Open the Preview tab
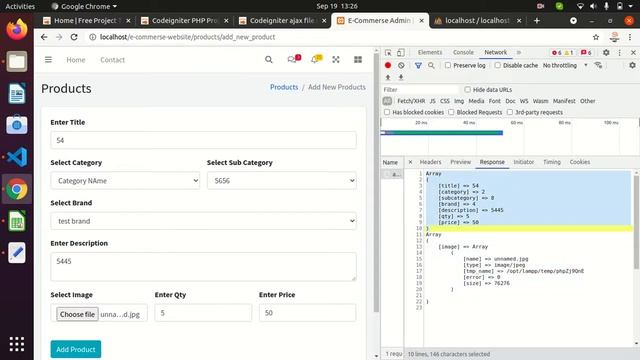This screenshot has width=640, height=360. (x=460, y=162)
